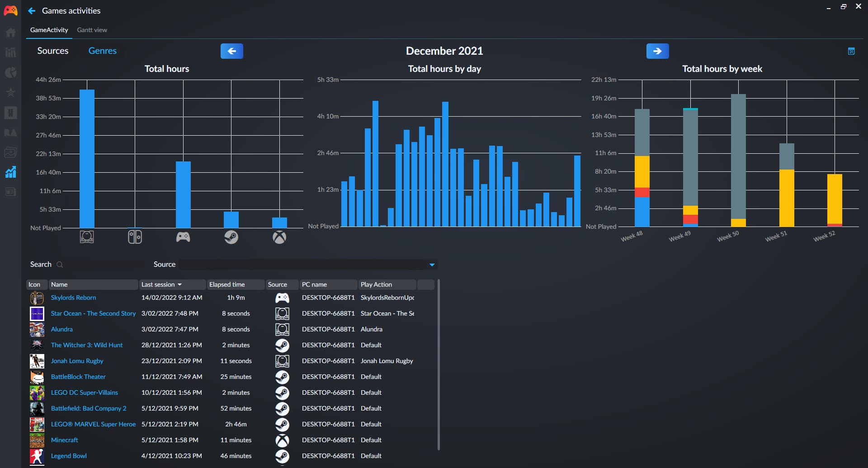868x468 pixels.
Task: Open the Source filter dropdown
Action: pos(308,265)
